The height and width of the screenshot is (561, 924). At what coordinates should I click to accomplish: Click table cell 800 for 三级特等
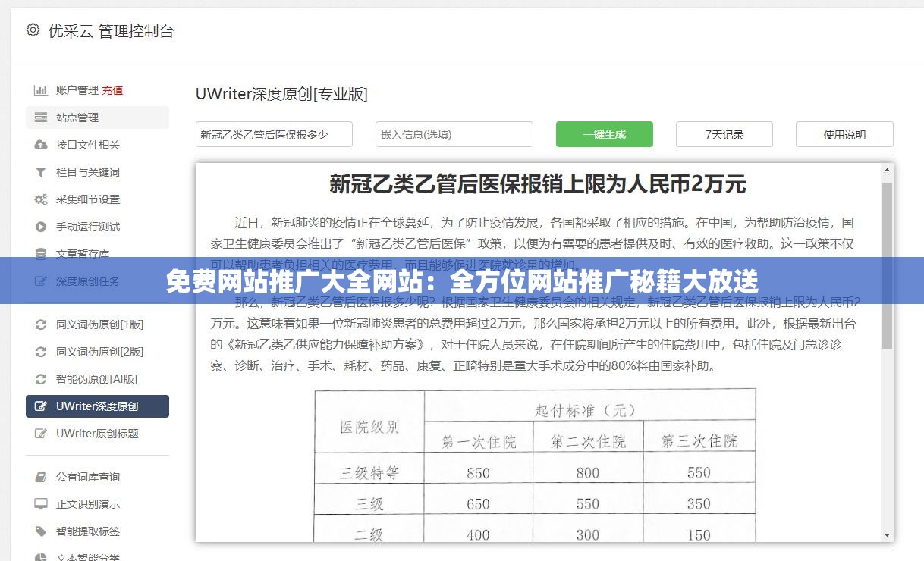click(x=588, y=473)
